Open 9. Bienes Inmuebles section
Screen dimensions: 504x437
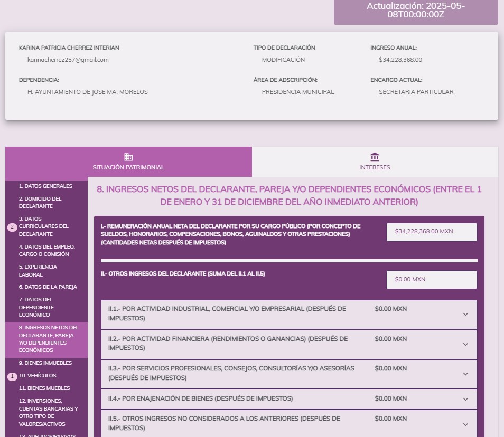[x=45, y=363]
